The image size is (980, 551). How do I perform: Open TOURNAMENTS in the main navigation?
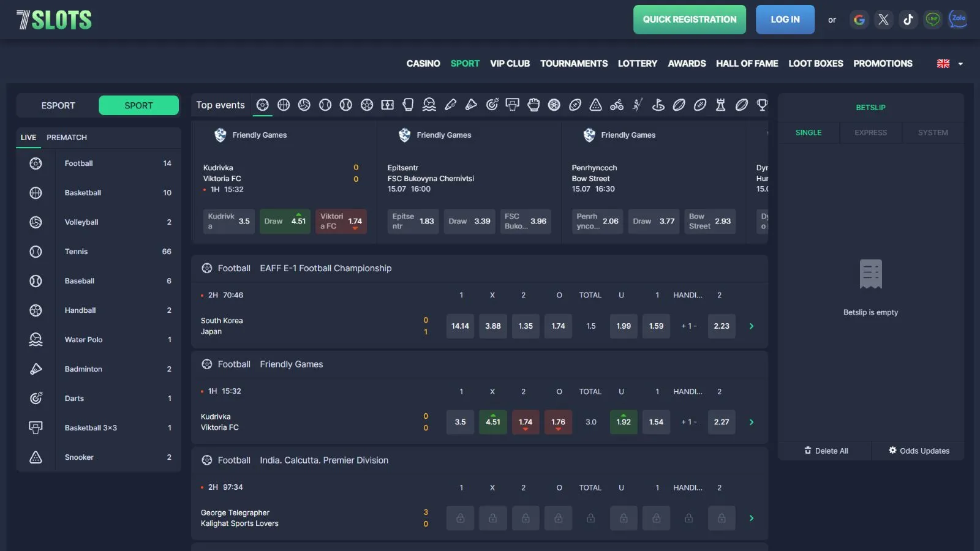click(x=573, y=64)
